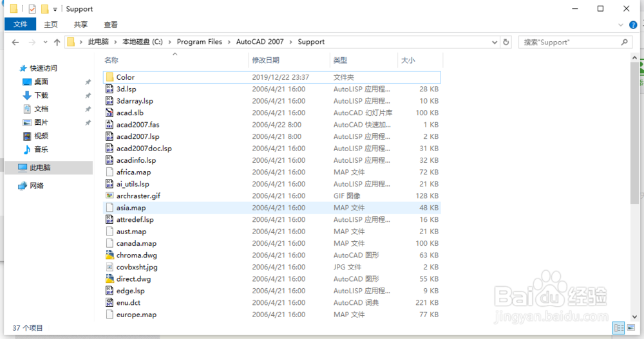Select the enu.dct dictionary icon
The width and height of the screenshot is (644, 339).
point(109,303)
